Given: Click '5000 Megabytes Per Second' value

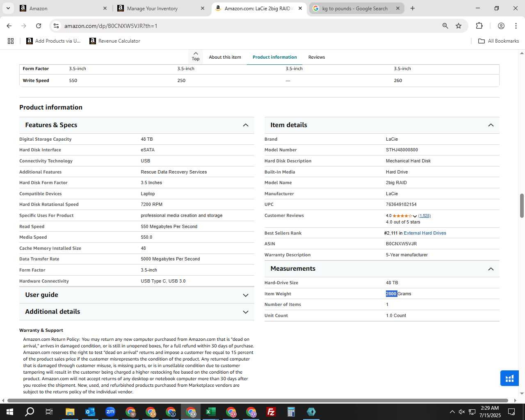Looking at the screenshot, I should click(x=170, y=259).
